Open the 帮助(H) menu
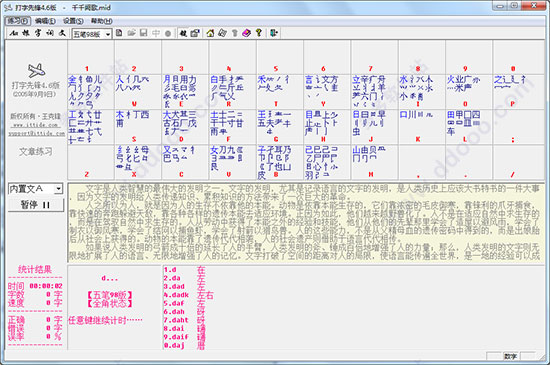Image resolution: width=550 pixels, height=365 pixels. click(102, 21)
